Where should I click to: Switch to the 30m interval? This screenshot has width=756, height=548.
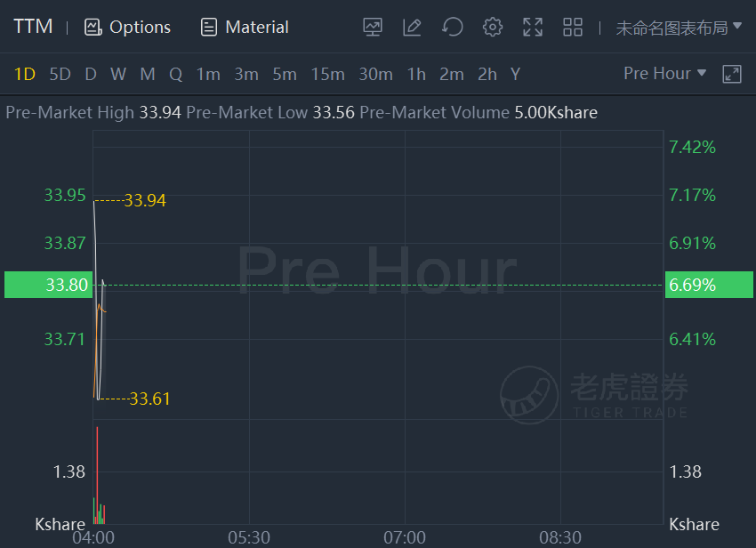click(375, 75)
